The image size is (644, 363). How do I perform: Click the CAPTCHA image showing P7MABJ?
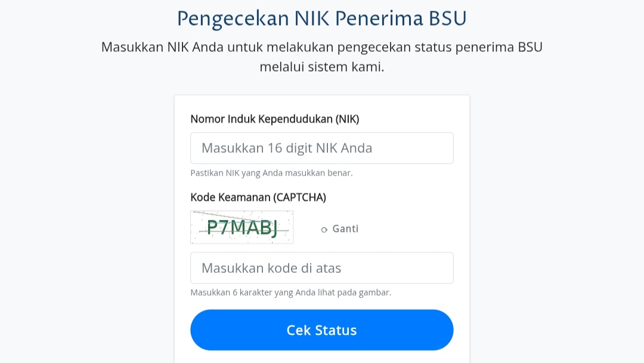pos(241,227)
